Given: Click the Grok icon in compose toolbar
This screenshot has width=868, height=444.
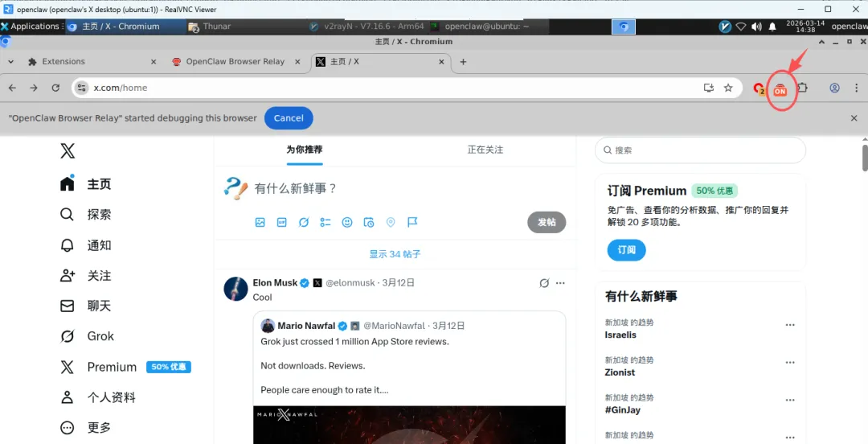Looking at the screenshot, I should pyautogui.click(x=303, y=222).
